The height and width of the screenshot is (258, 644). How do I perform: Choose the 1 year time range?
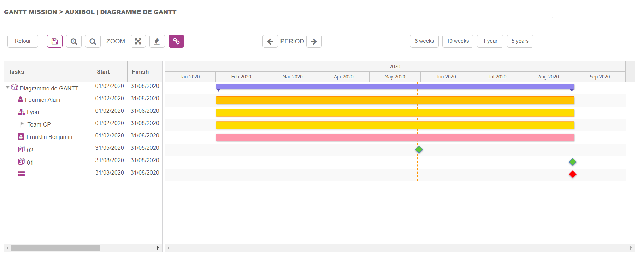(x=490, y=41)
